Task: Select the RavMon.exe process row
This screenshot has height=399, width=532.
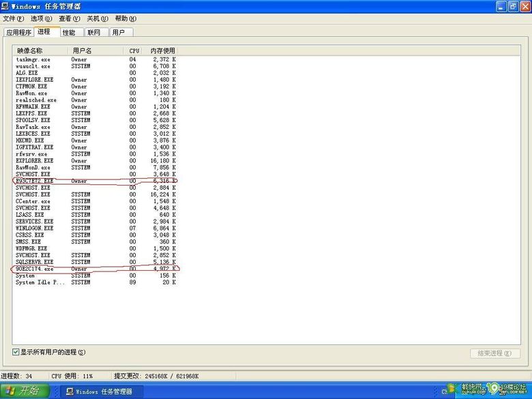Action: (x=95, y=93)
